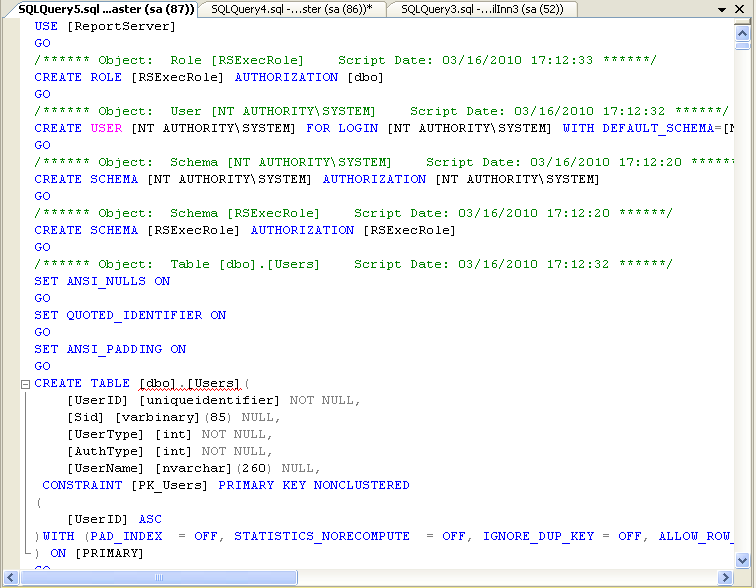Screen dimensions: 756x588
Task: Click [AuthType] [int] column line
Action: tap(169, 451)
